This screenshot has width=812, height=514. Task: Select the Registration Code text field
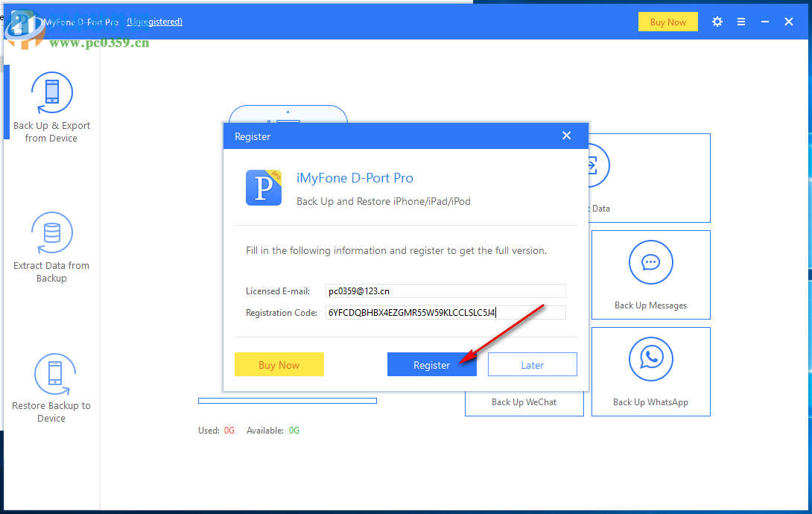445,312
